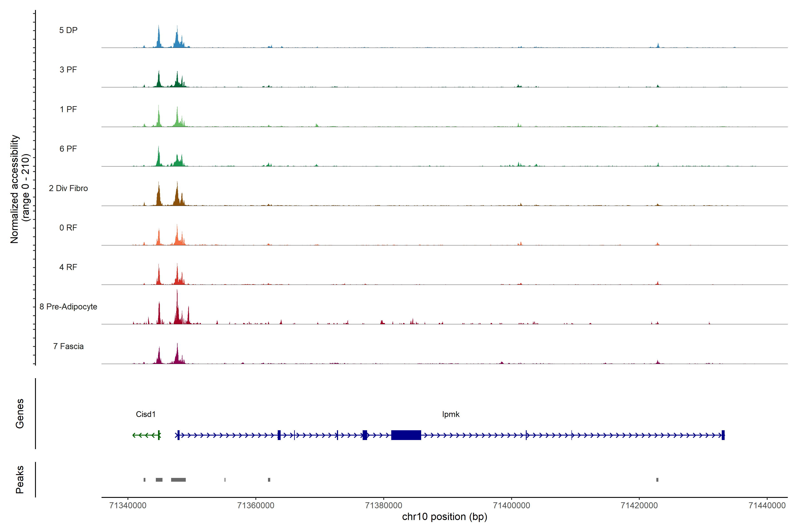Click the chr10 position (bp) axis title

click(x=444, y=517)
